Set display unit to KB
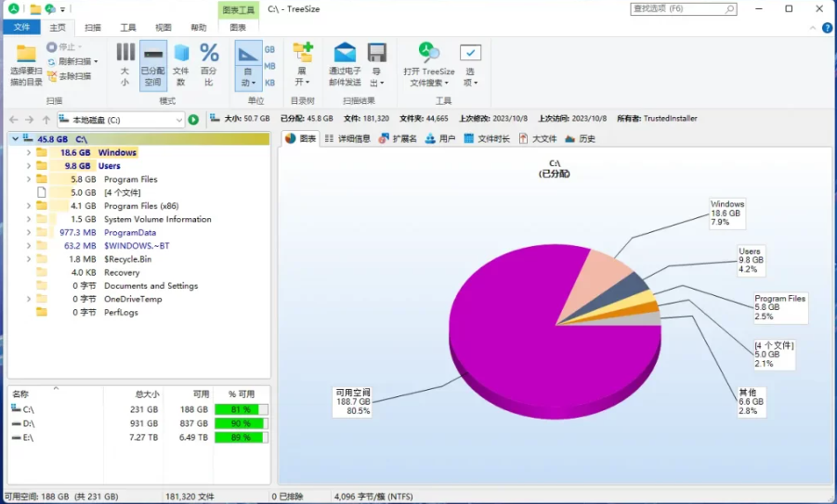837x504 pixels. [269, 83]
